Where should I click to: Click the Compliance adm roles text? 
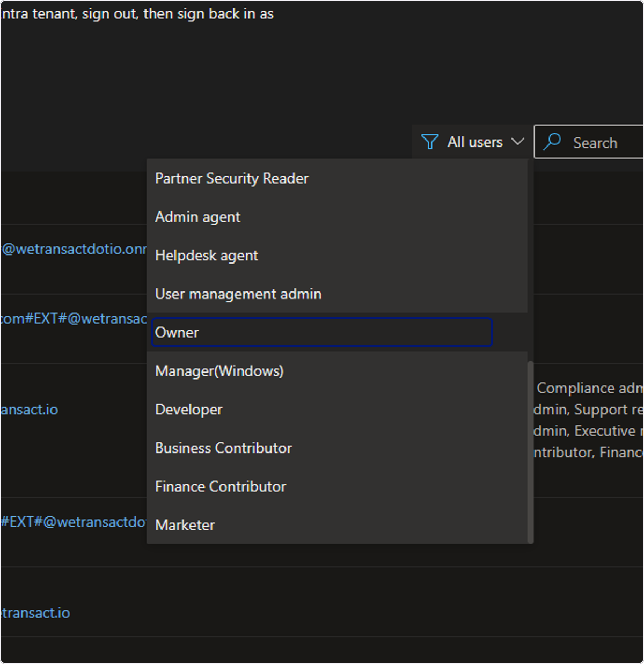(589, 388)
